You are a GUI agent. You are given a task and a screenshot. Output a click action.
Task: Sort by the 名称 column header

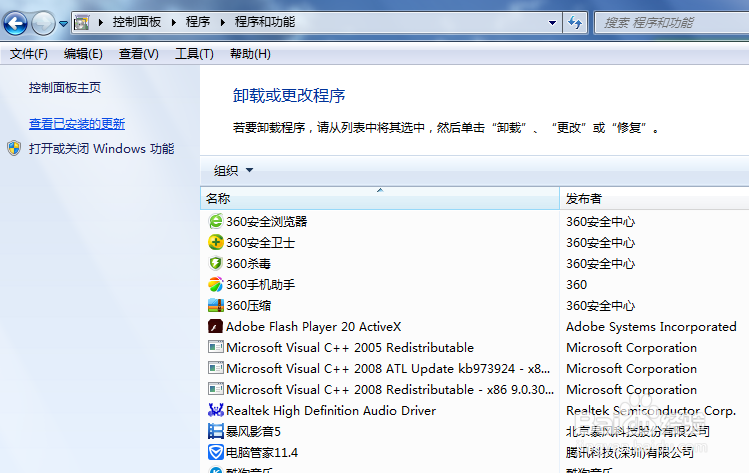coord(380,198)
